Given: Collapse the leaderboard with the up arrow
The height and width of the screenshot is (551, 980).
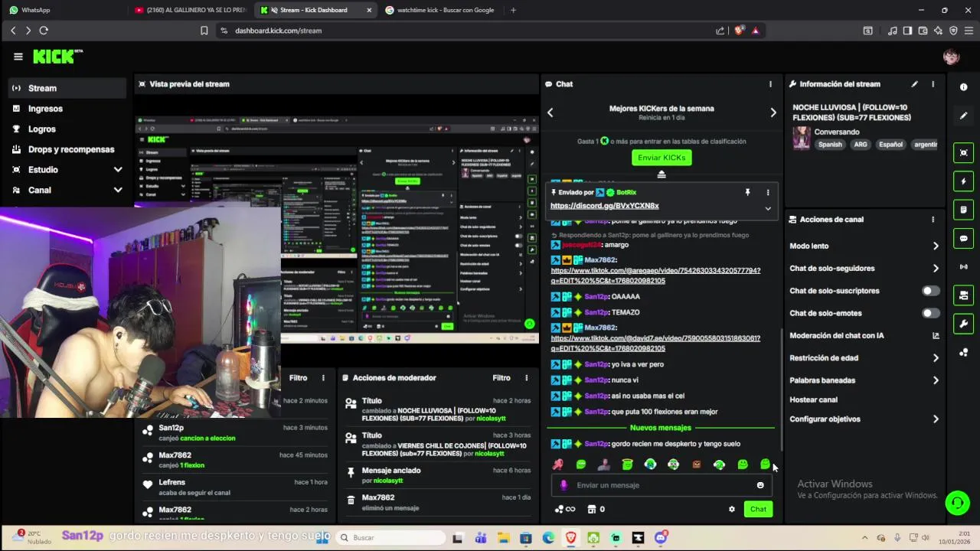Looking at the screenshot, I should pos(661,174).
